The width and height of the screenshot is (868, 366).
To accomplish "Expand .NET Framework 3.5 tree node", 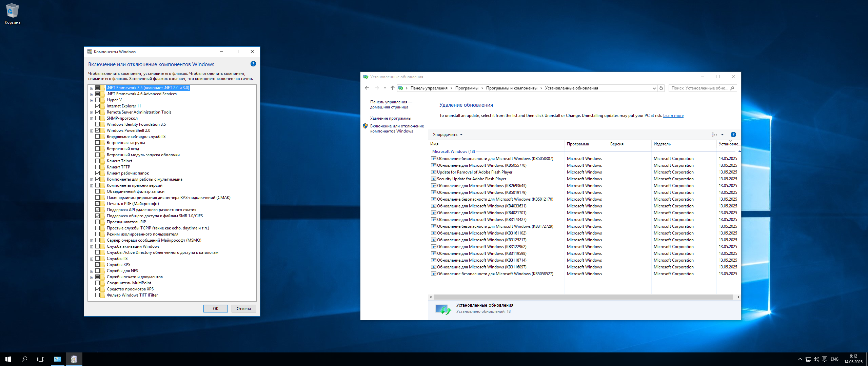I will point(92,88).
